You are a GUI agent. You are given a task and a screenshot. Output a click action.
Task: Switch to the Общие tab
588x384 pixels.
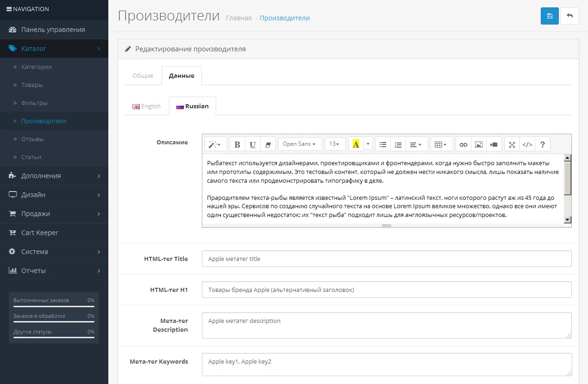click(143, 76)
